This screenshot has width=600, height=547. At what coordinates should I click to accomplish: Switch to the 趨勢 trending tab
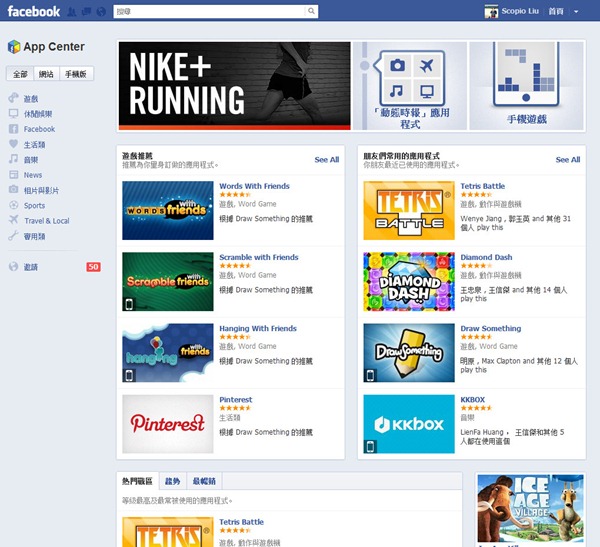(x=173, y=481)
